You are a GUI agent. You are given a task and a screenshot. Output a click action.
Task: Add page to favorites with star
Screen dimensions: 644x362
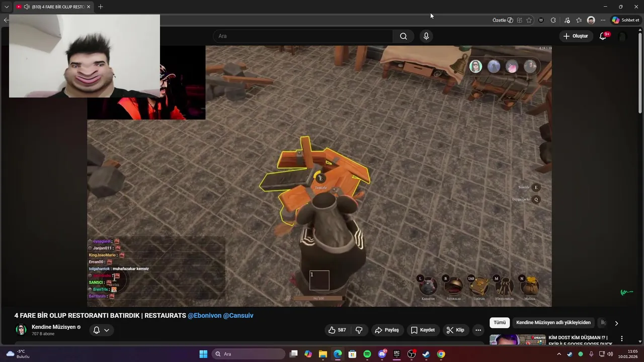(x=529, y=20)
